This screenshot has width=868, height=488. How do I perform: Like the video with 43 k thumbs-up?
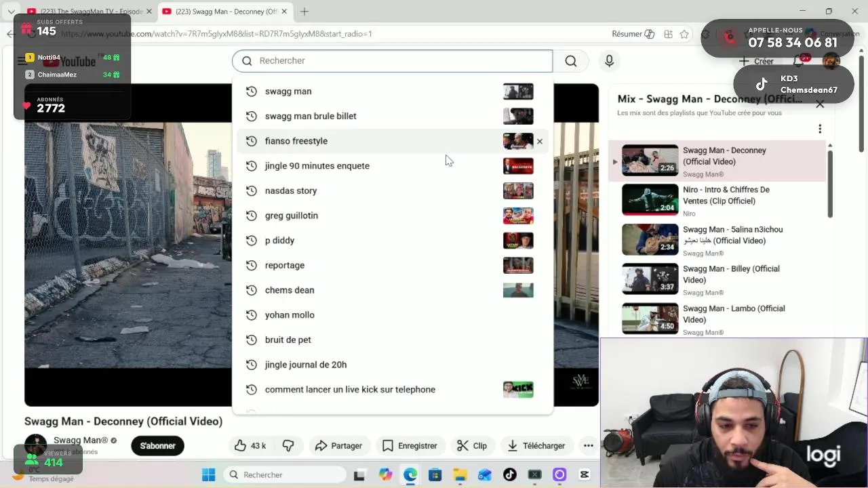coord(250,445)
